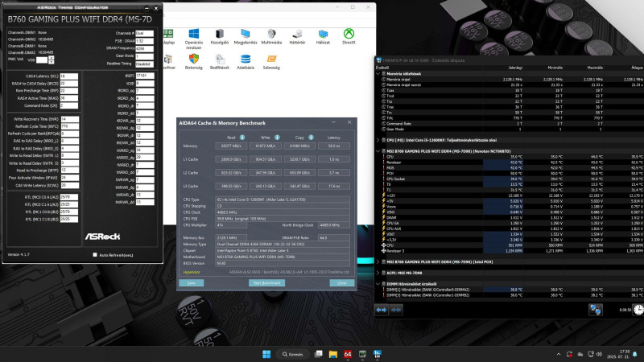644x362 pixels.
Task: Select the Tcas row in HWiNFO
Action: coord(510,90)
